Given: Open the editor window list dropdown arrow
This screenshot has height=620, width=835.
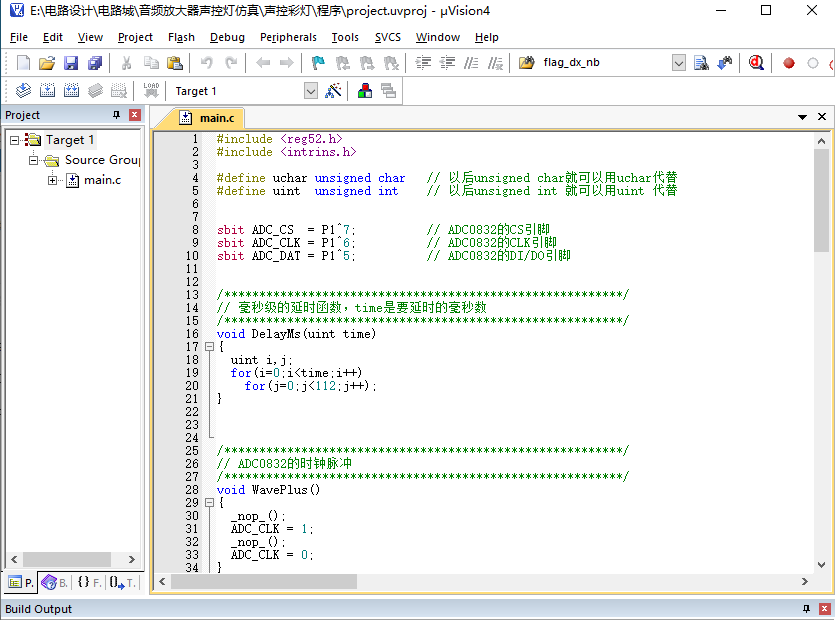Looking at the screenshot, I should click(802, 117).
